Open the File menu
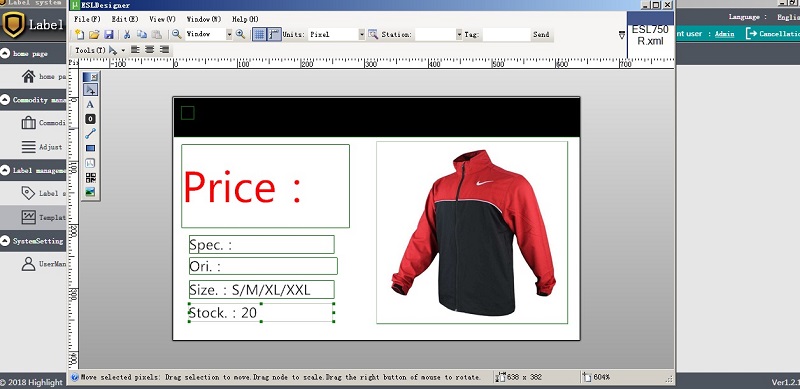800x389 pixels. coord(87,19)
